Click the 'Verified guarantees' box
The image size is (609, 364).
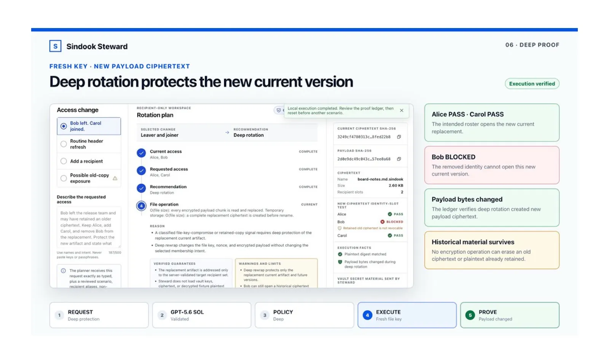tap(191, 273)
